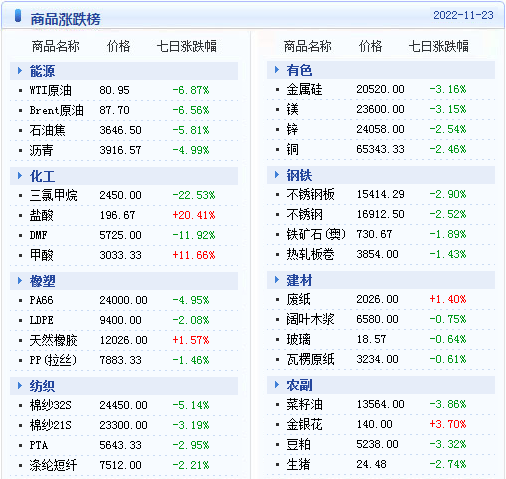The image size is (506, 479).
Task: Select 盐酸 commodity name
Action: click(x=41, y=215)
